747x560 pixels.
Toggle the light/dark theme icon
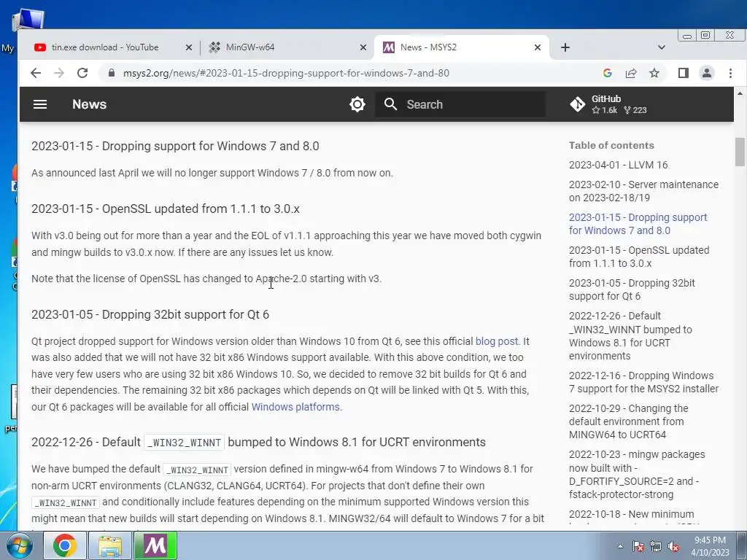tap(357, 104)
